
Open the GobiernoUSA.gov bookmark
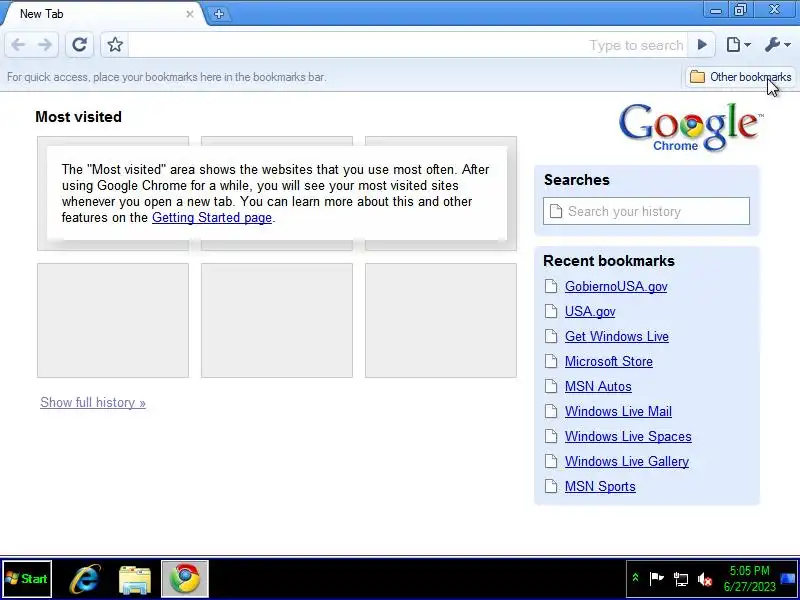click(x=616, y=286)
